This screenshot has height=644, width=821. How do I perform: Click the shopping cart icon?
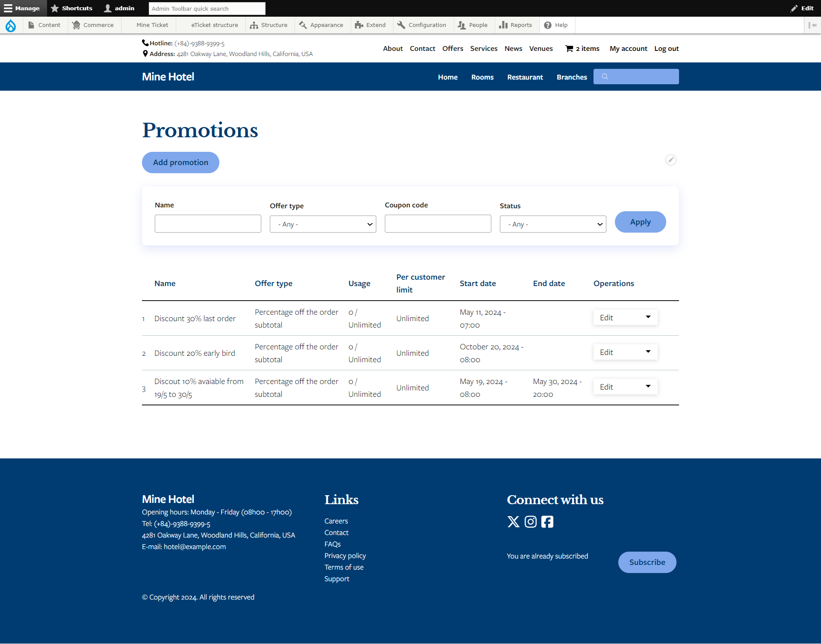click(x=569, y=49)
